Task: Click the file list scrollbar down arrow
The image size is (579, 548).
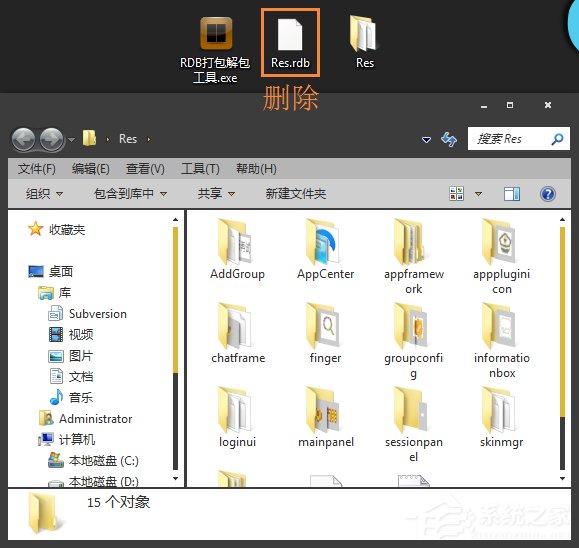Action: [x=562, y=479]
